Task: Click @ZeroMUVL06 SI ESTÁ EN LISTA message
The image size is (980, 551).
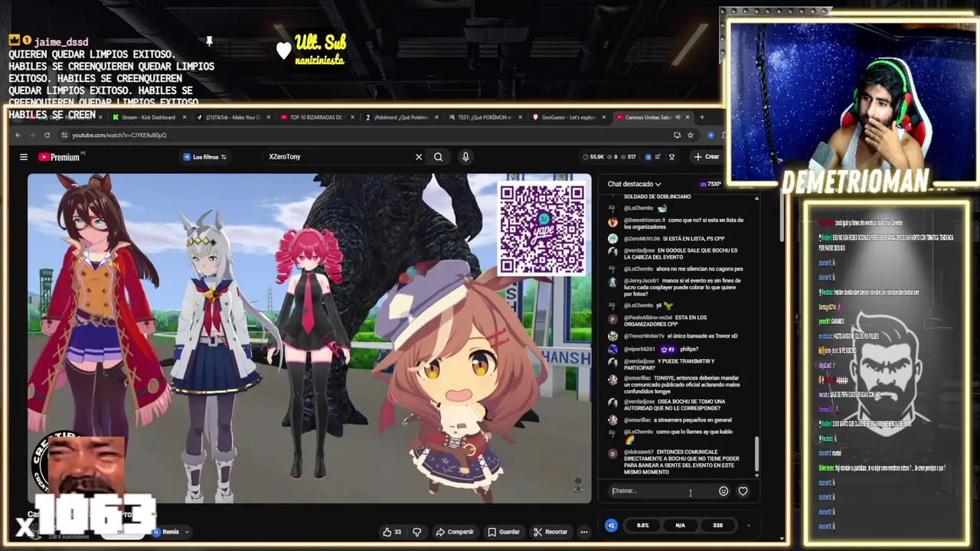Action: click(x=668, y=239)
